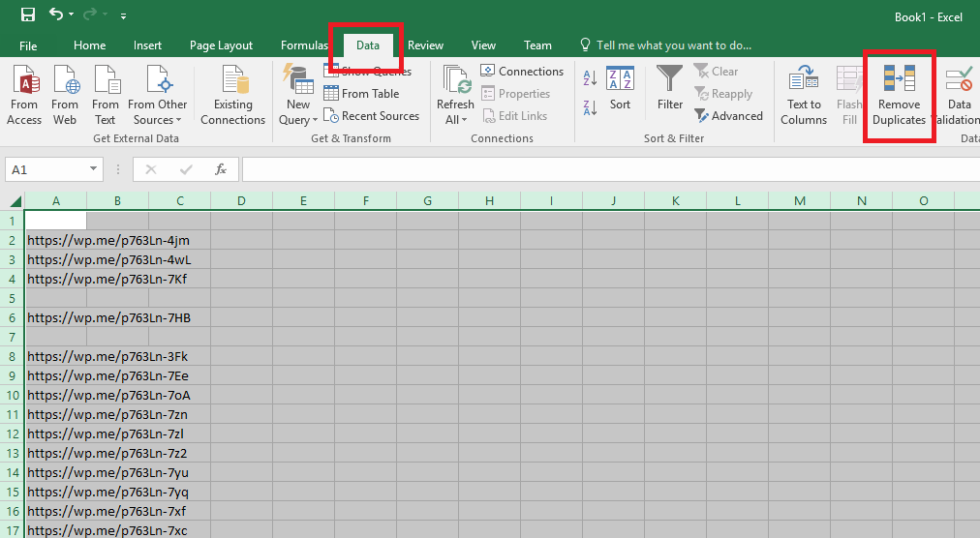This screenshot has height=538, width=980.
Task: Import data From Web
Action: tap(65, 95)
